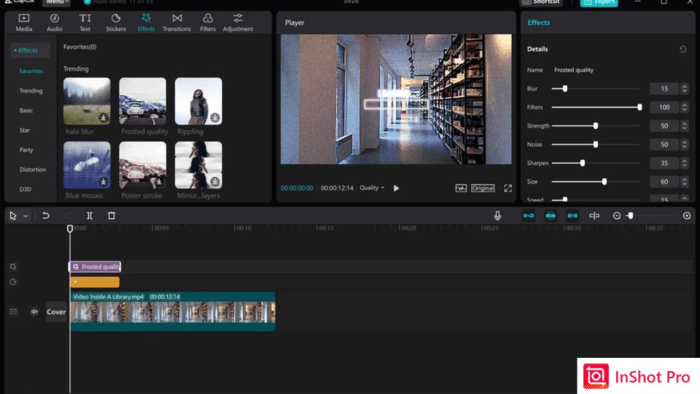Viewport: 700px width, 394px height.
Task: Choose the Mirror layers effect thumbnail
Action: 198,165
